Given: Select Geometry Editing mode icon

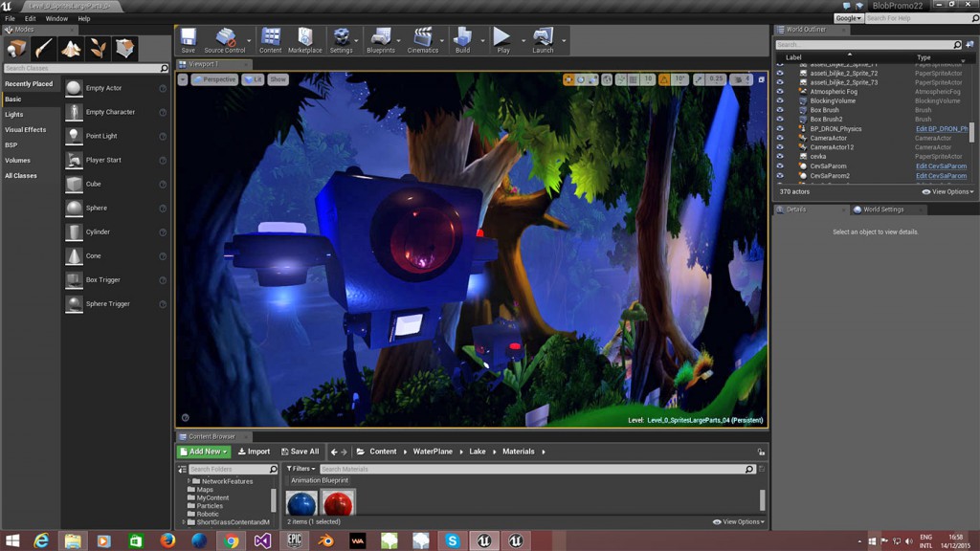Looking at the screenshot, I should point(125,48).
